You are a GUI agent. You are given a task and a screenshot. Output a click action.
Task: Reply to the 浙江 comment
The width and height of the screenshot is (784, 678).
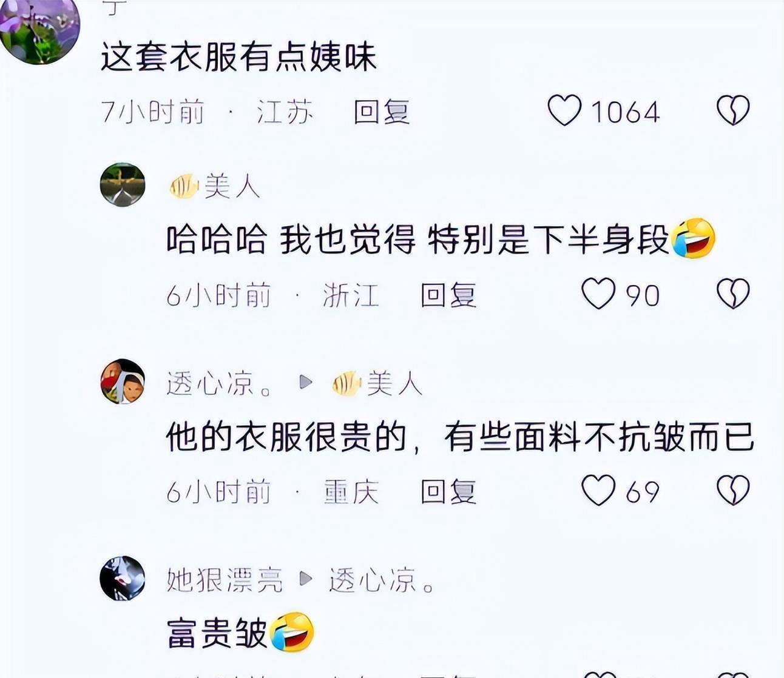pyautogui.click(x=448, y=295)
